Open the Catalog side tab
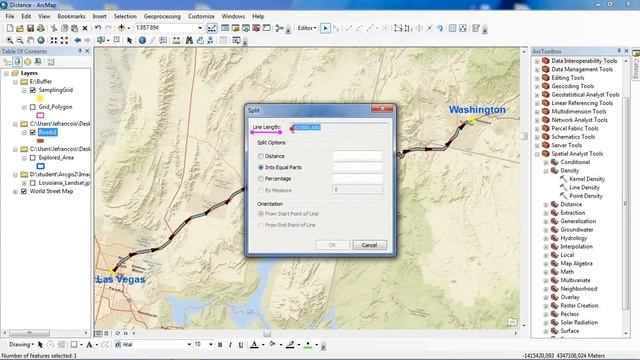The image size is (640, 360). click(x=636, y=65)
